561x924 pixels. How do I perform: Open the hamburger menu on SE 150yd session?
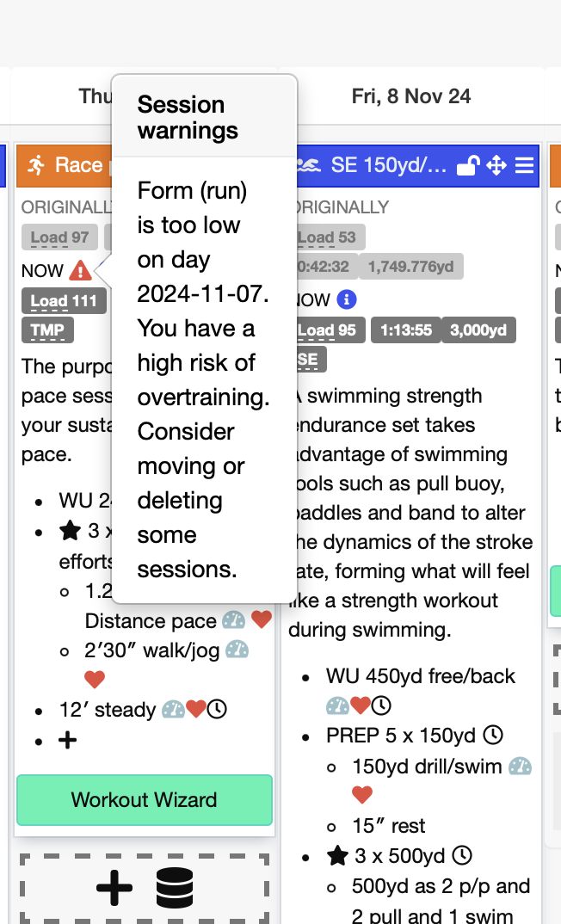[524, 165]
